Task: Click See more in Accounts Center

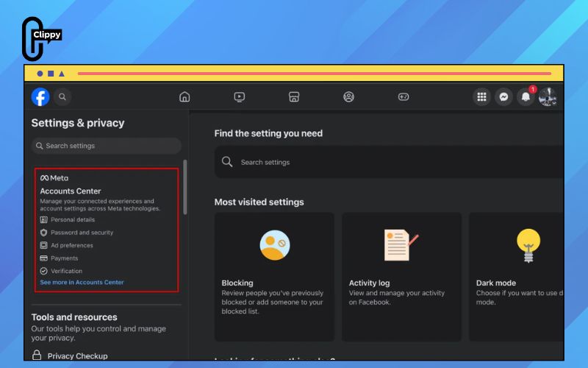Action: tap(82, 282)
